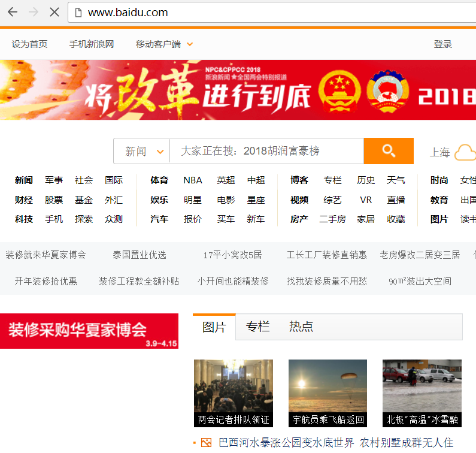The width and height of the screenshot is (476, 453).
Task: Click 开年装修抢优惠 link
Action: pyautogui.click(x=46, y=282)
